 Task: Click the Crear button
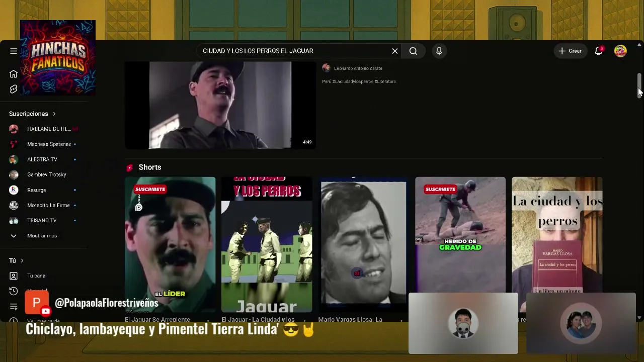[x=570, y=51]
